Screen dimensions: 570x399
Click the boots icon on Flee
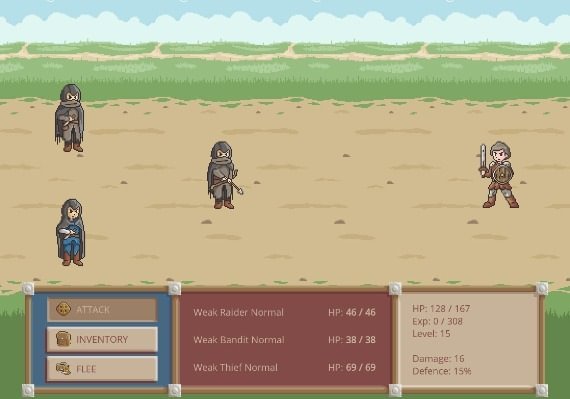pos(64,369)
